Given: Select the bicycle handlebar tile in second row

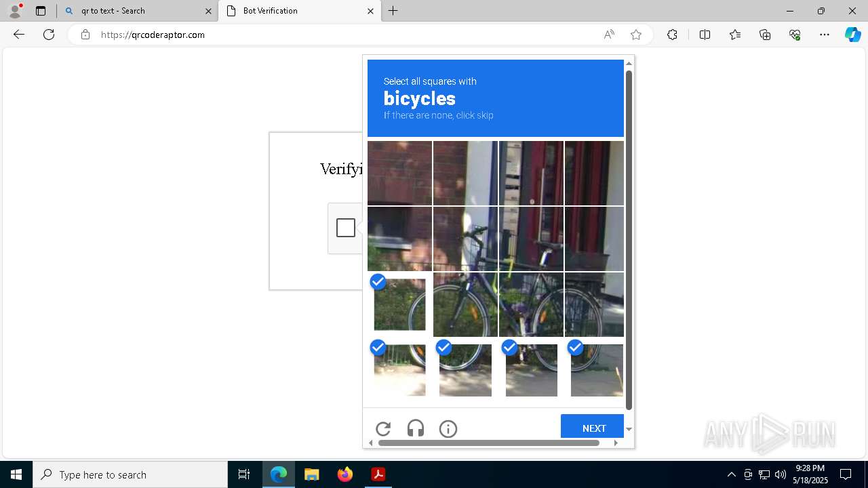Looking at the screenshot, I should [x=465, y=239].
